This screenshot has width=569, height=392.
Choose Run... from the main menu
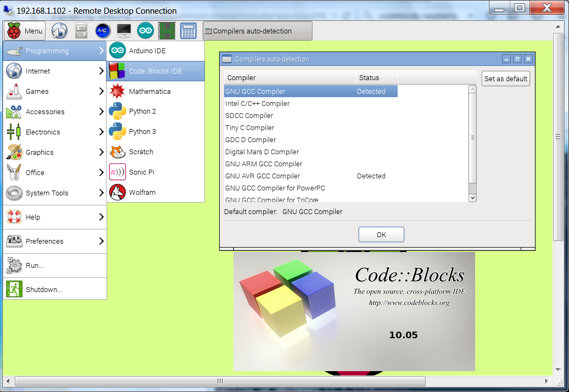[34, 266]
